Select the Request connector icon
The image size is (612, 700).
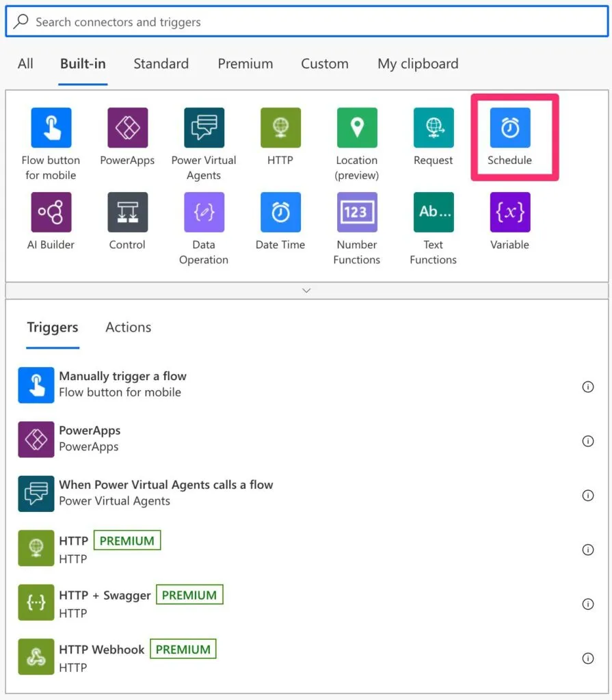click(433, 128)
